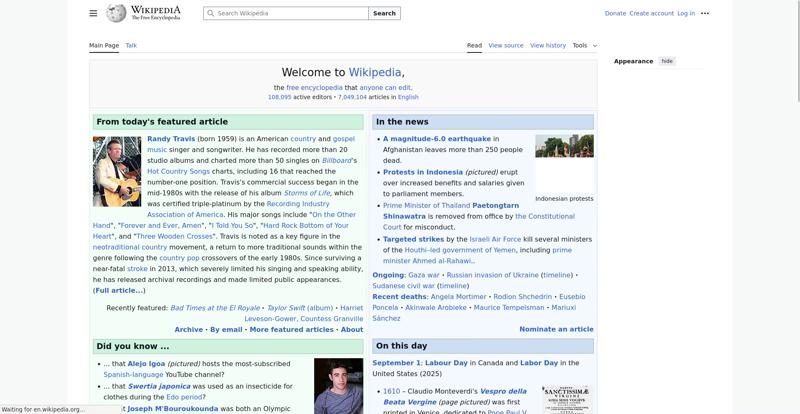Open the Edo period link
The width and height of the screenshot is (800, 414).
tap(184, 397)
